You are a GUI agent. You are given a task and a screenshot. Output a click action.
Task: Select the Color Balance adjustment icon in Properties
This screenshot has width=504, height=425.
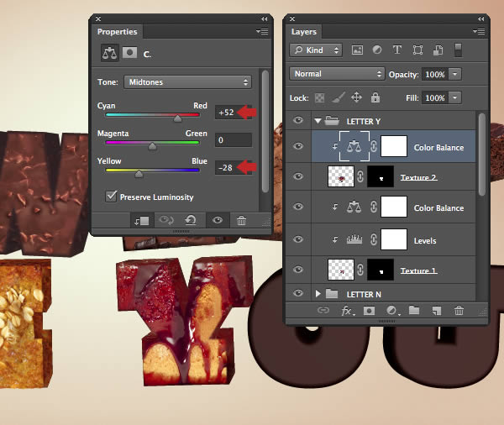[x=109, y=53]
